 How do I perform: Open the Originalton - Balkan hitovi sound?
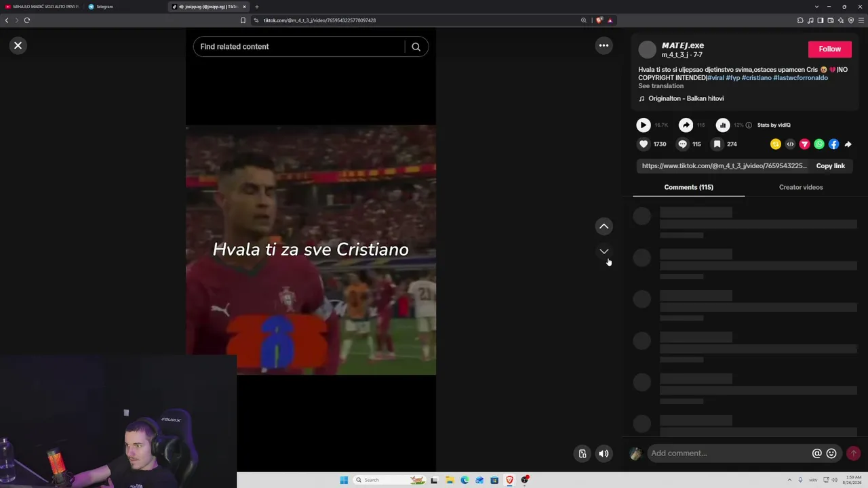pyautogui.click(x=686, y=98)
